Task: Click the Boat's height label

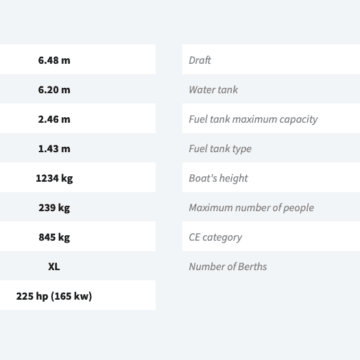Action: tap(218, 178)
